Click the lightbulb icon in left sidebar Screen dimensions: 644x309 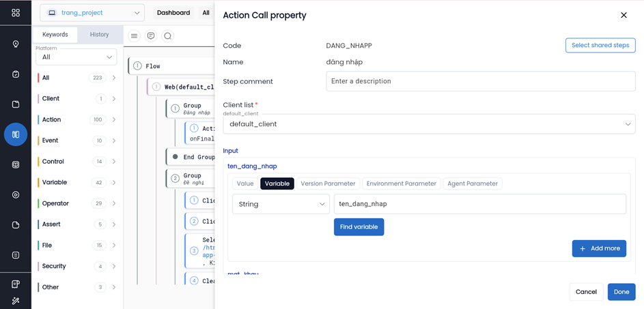click(16, 44)
